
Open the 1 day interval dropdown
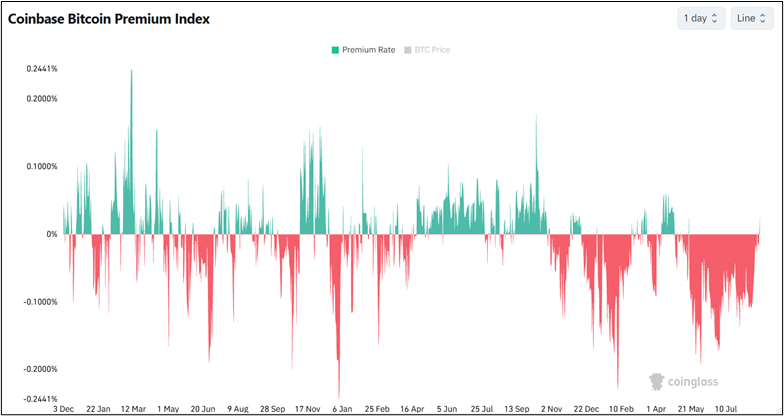[701, 18]
